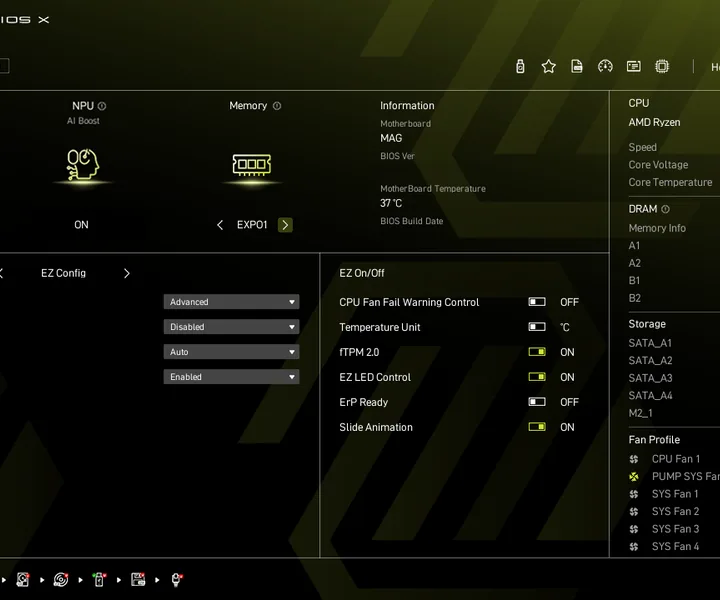
Task: Show the DRAM info tooltip icon
Action: click(665, 209)
